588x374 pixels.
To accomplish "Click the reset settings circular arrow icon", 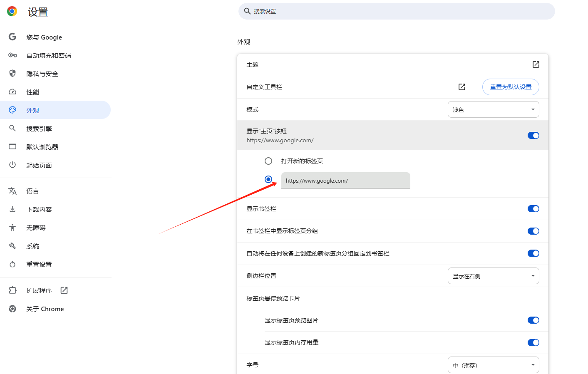I will pos(12,264).
